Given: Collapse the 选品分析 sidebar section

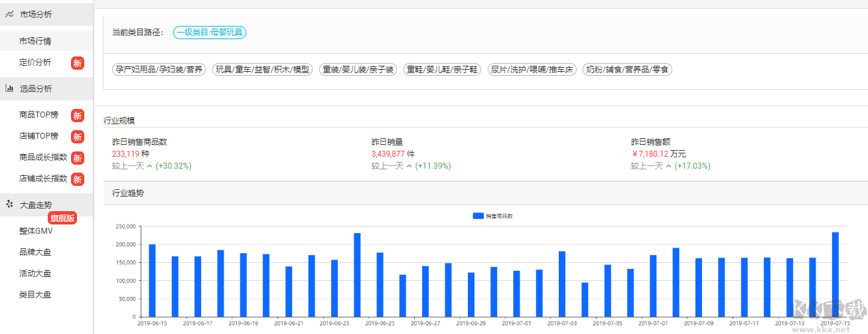Looking at the screenshot, I should [x=36, y=88].
